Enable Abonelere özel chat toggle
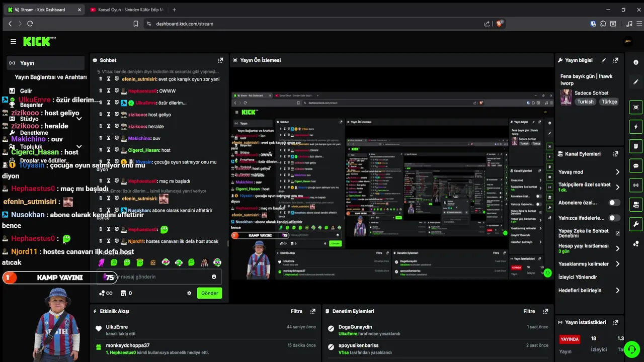Viewport: 644px width, 362px height. [x=614, y=203]
